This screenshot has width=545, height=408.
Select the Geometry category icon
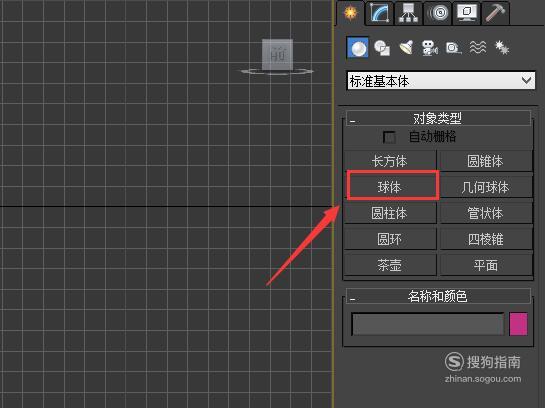358,48
